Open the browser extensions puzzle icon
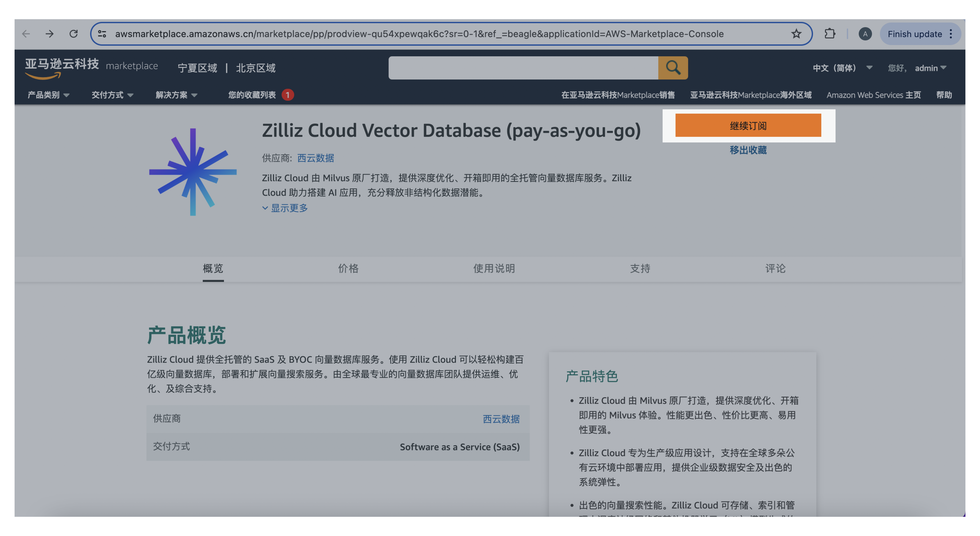The height and width of the screenshot is (536, 980). coord(829,34)
